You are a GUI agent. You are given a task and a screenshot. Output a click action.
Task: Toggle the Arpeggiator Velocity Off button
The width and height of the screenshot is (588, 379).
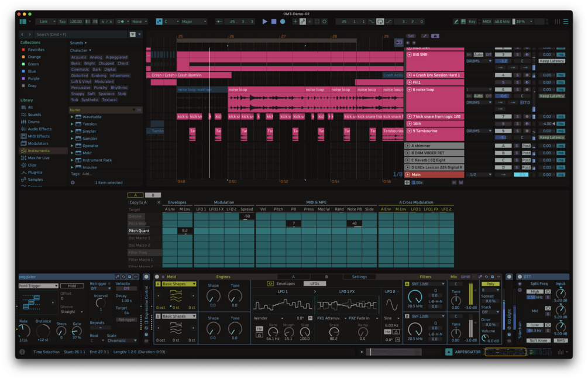[x=126, y=288]
